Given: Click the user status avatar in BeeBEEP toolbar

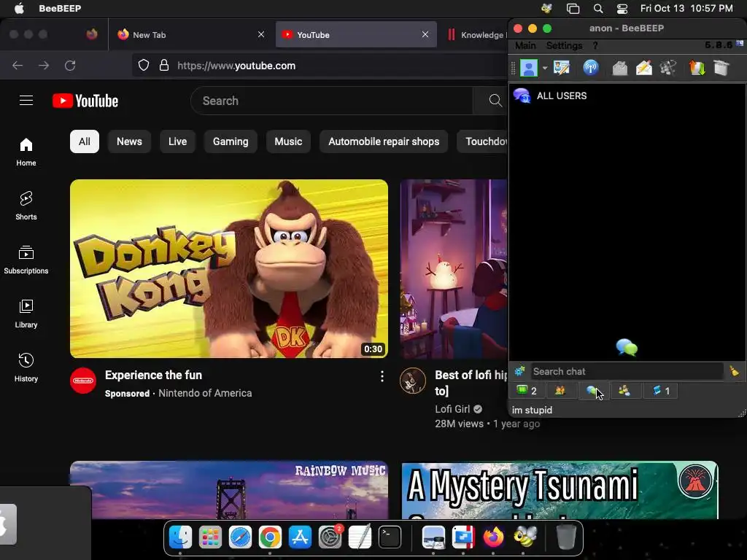Looking at the screenshot, I should coord(528,68).
